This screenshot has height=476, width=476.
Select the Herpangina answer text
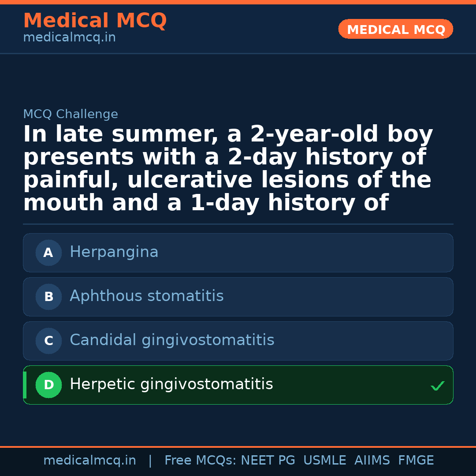pyautogui.click(x=114, y=252)
